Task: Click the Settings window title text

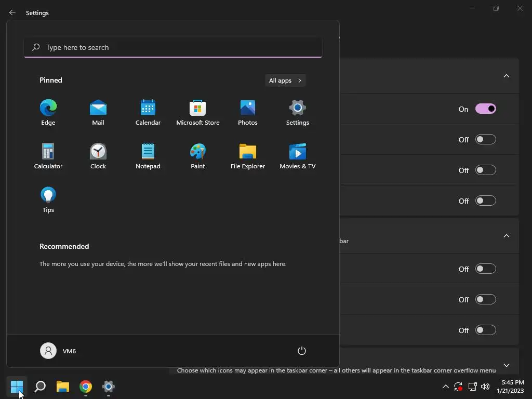Action: tap(37, 13)
